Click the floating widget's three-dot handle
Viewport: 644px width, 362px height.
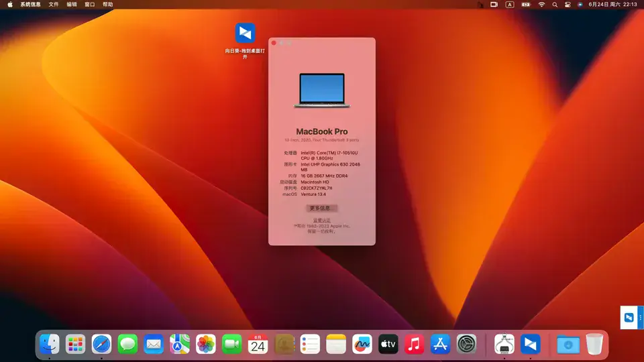[640, 317]
